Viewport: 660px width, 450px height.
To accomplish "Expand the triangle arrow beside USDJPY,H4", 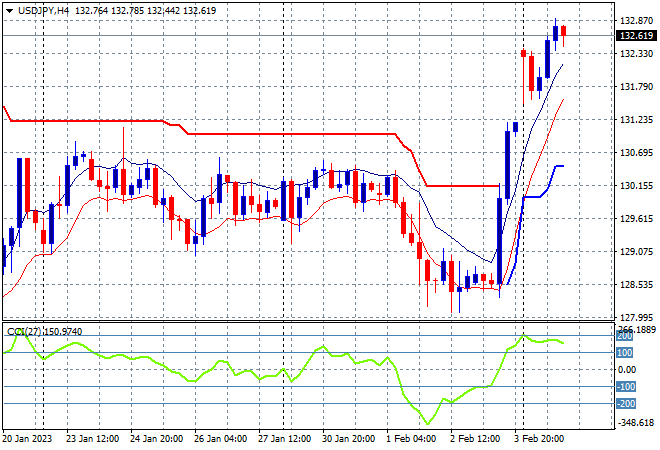I will click(x=9, y=11).
